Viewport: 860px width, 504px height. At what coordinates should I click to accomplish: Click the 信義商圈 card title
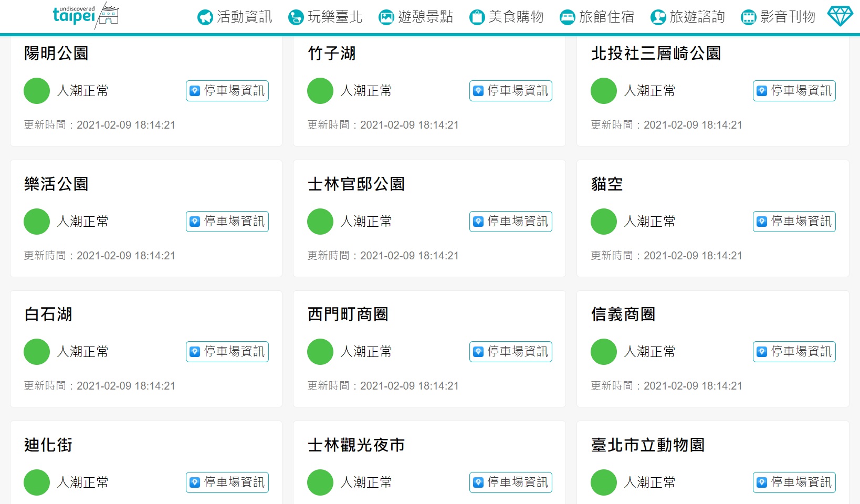pyautogui.click(x=623, y=314)
